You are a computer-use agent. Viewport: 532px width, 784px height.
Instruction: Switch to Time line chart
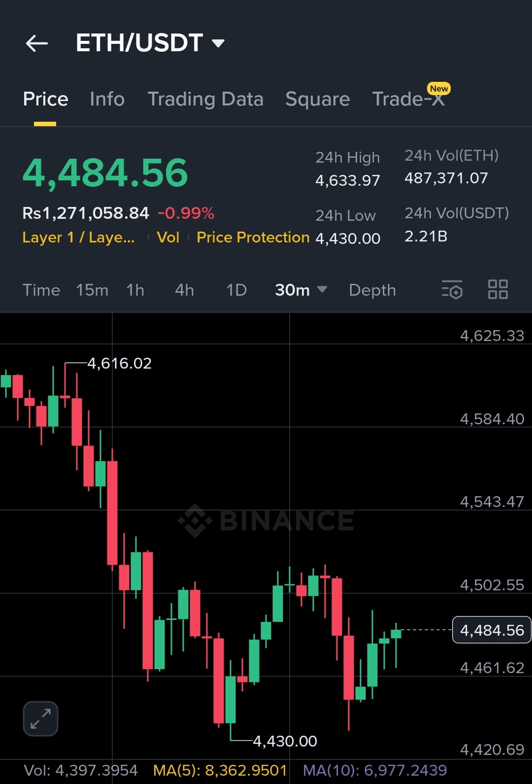pyautogui.click(x=41, y=290)
